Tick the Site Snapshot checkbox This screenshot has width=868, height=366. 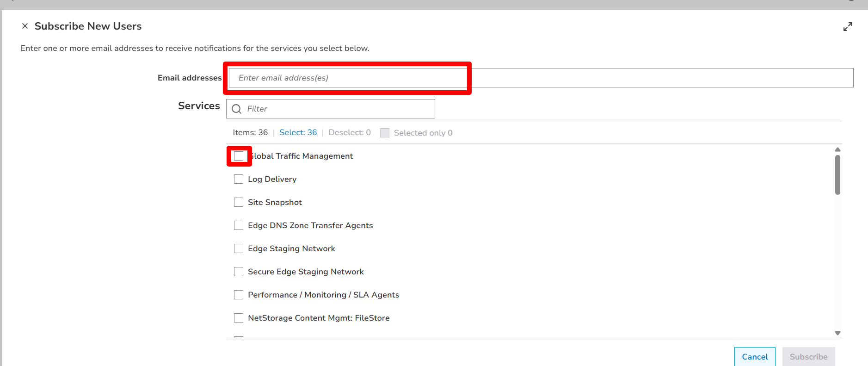click(x=239, y=203)
